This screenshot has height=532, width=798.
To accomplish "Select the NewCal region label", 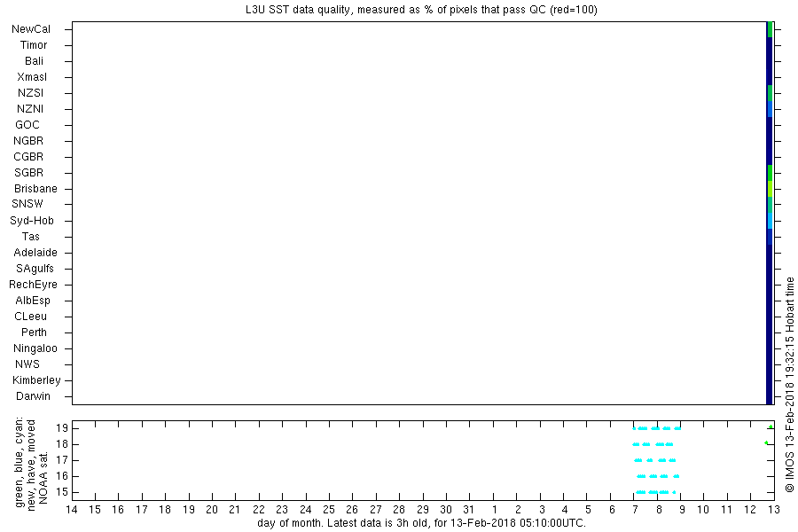I will (31, 29).
